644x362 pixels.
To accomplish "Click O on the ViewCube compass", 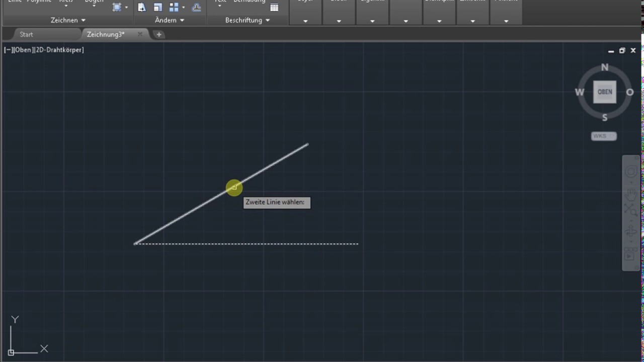I will 629,92.
